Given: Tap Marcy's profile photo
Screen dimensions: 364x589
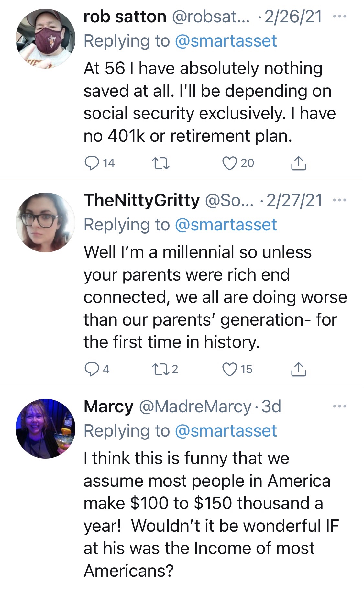Looking at the screenshot, I should pos(45,428).
